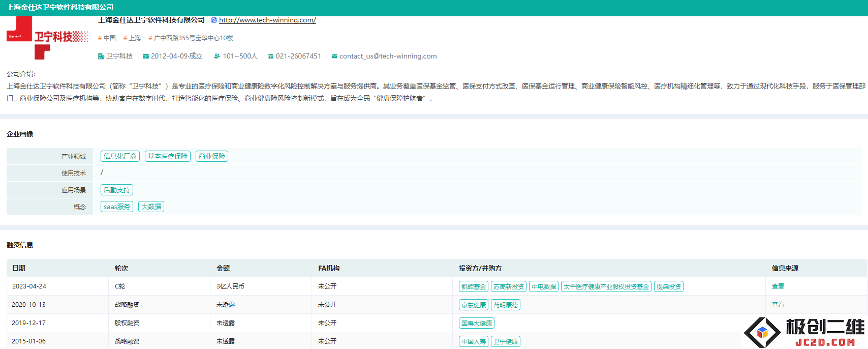Click the 101~500人 company size text
This screenshot has height=349, width=868.
[240, 56]
